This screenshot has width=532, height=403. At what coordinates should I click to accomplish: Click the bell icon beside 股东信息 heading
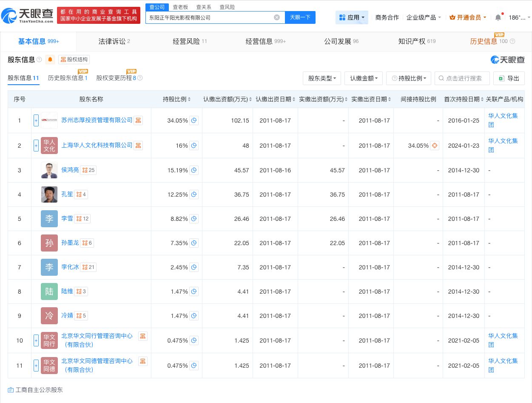pyautogui.click(x=50, y=60)
